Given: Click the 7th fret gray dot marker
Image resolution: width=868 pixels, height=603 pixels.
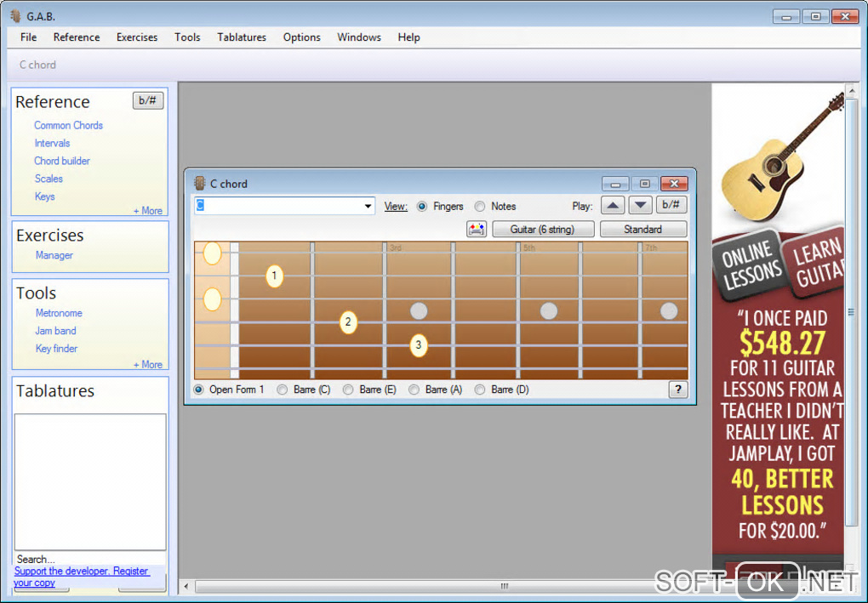Looking at the screenshot, I should (x=669, y=311).
